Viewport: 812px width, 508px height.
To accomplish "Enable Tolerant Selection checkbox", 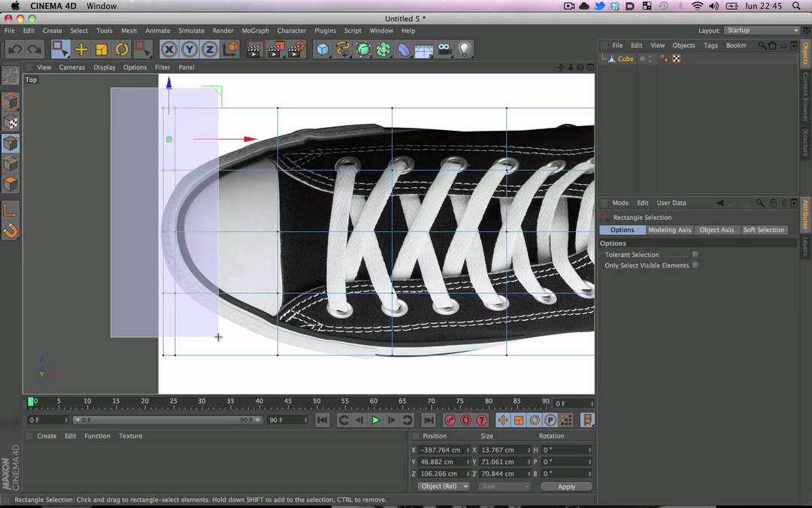I will (x=695, y=254).
